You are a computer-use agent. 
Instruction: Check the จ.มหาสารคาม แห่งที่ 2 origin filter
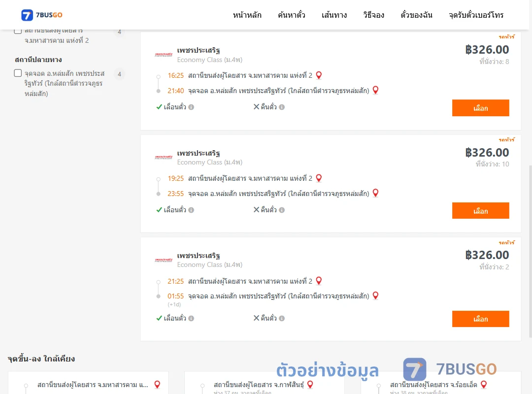pyautogui.click(x=18, y=31)
